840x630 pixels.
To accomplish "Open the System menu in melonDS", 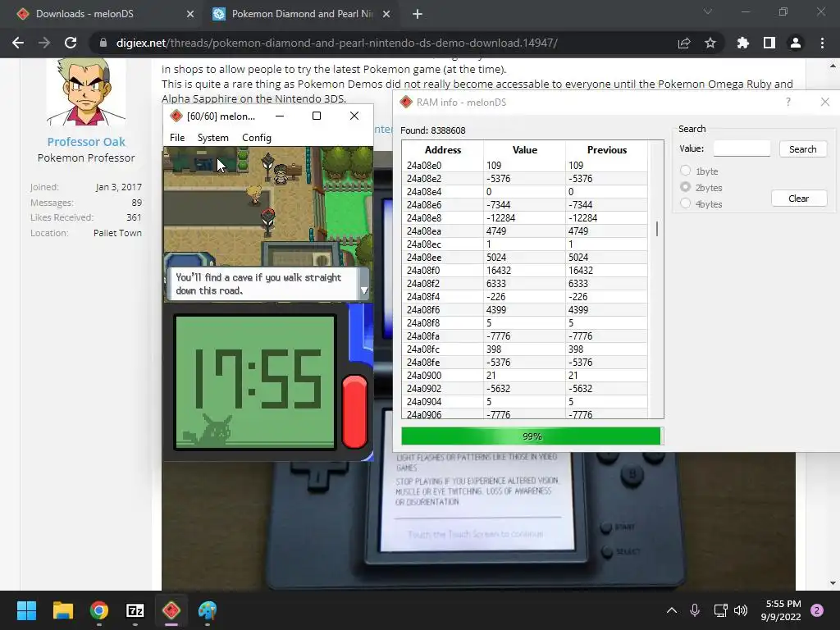I will coord(213,138).
